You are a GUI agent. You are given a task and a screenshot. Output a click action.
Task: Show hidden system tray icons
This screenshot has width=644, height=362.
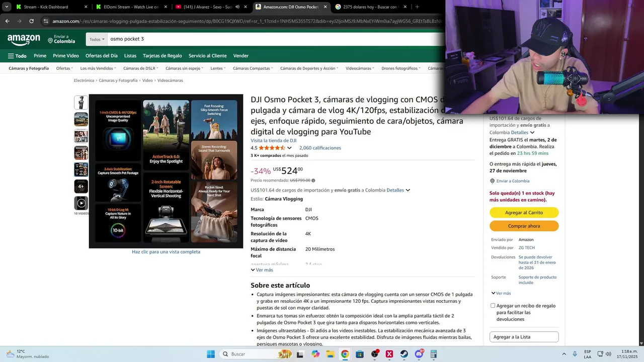click(x=563, y=354)
